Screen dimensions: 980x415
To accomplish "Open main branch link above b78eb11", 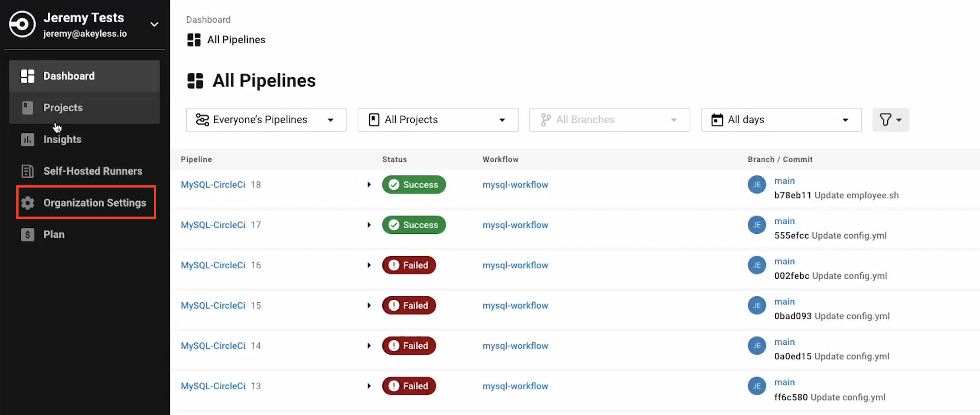I will pyautogui.click(x=784, y=181).
